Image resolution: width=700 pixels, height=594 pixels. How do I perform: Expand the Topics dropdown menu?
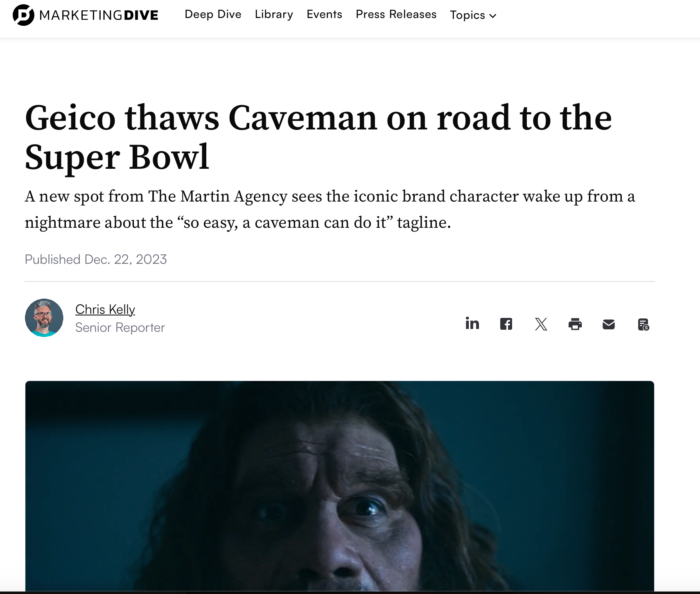click(473, 15)
